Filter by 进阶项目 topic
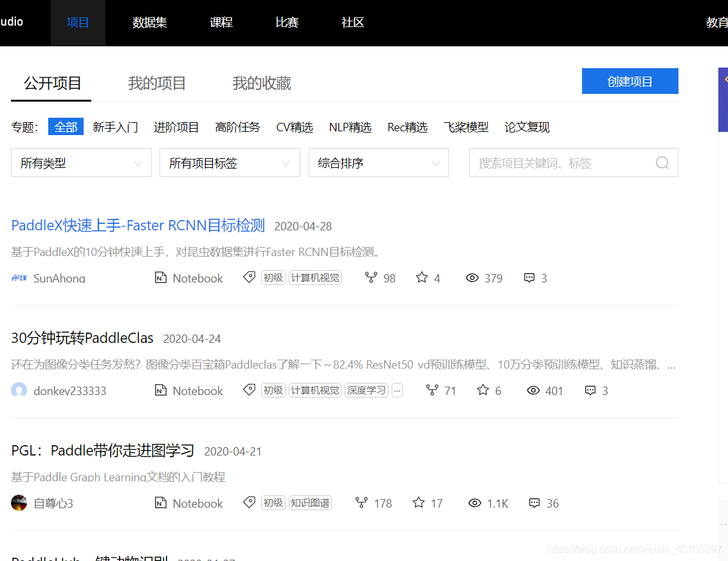This screenshot has width=728, height=561. click(176, 127)
